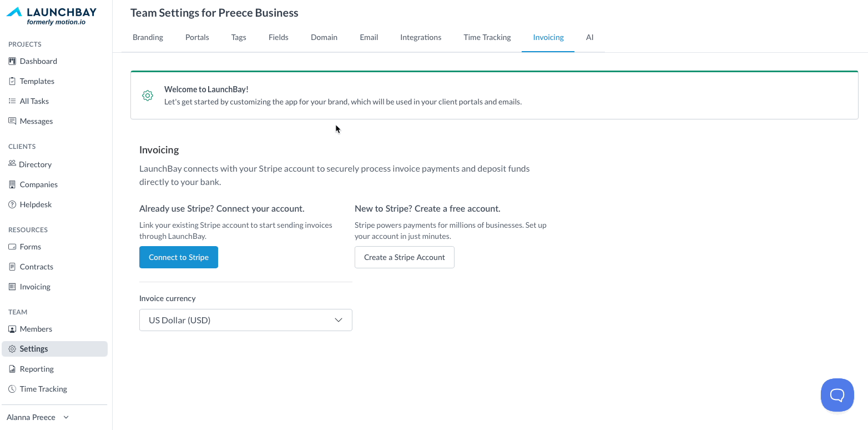
Task: Click the Contracts document icon
Action: pos(12,267)
